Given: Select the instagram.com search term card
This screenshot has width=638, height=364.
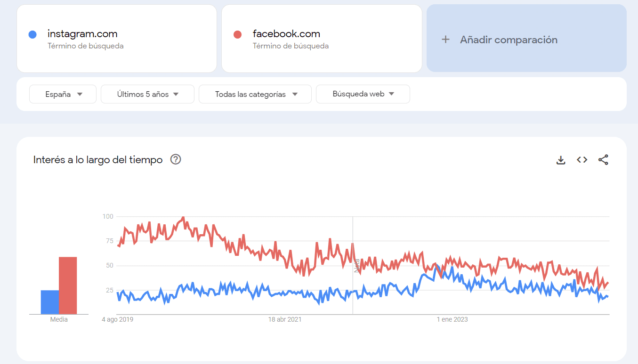Looking at the screenshot, I should pyautogui.click(x=116, y=38).
